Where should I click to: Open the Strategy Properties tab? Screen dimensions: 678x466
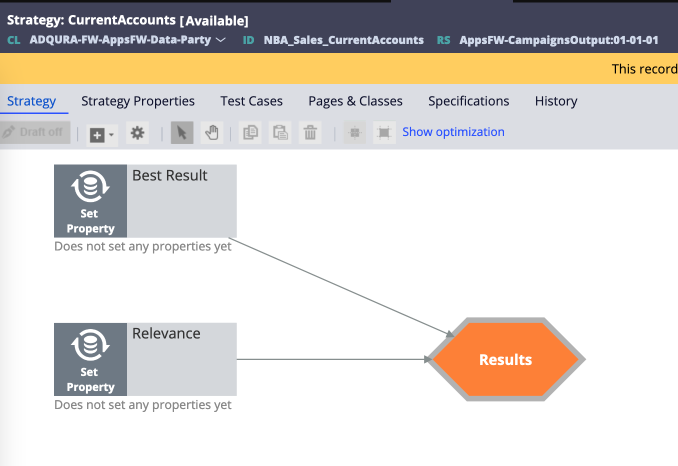138,101
